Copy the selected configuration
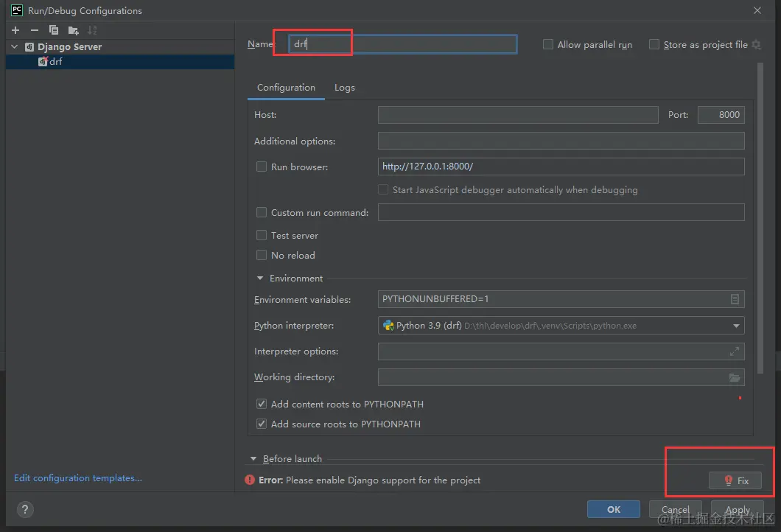The height and width of the screenshot is (532, 781). (53, 30)
